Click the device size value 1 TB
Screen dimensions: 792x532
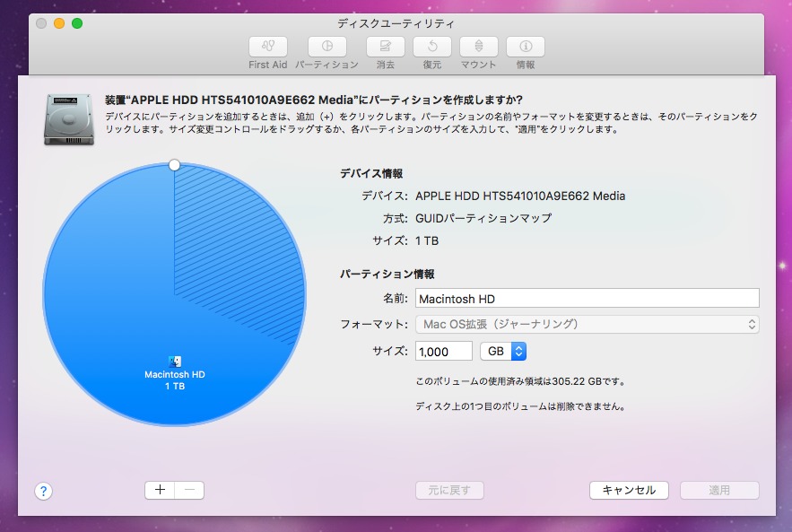[x=427, y=241]
